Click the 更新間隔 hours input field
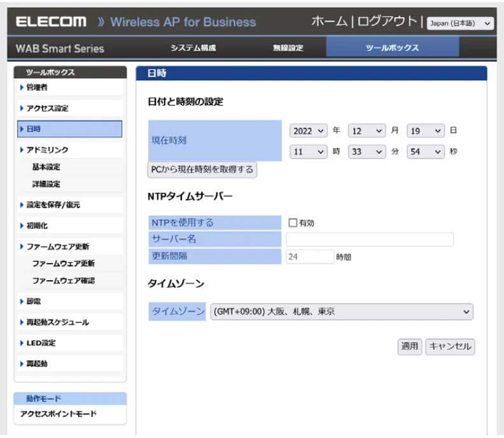 (x=310, y=257)
